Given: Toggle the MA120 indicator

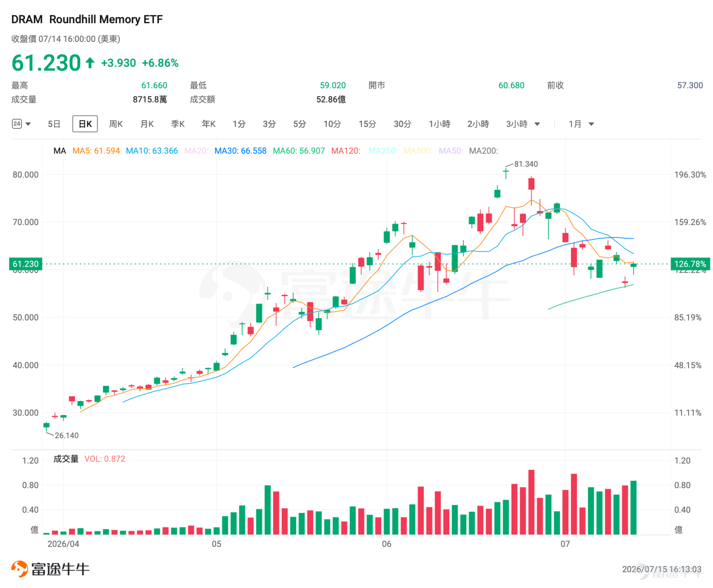Looking at the screenshot, I should [346, 151].
